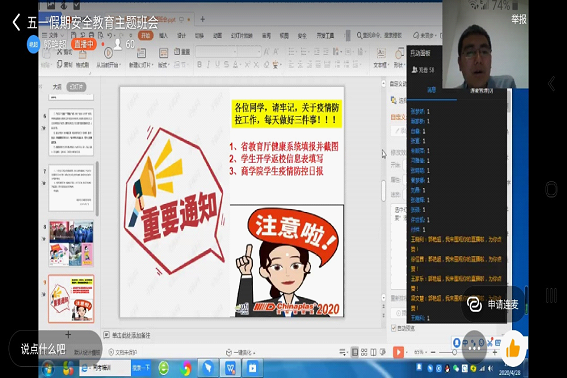This screenshot has height=378, width=567.
Task: Toggle the 自动预览 checkbox
Action: coord(394,328)
